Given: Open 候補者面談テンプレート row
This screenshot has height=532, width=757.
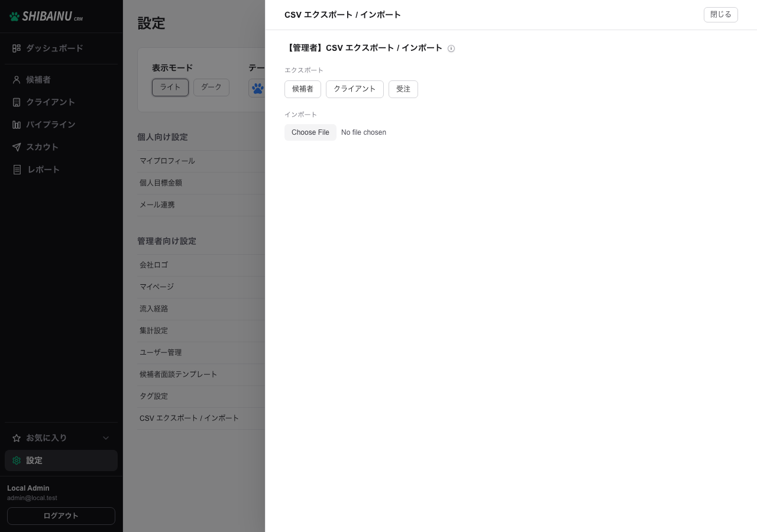Looking at the screenshot, I should [201, 374].
